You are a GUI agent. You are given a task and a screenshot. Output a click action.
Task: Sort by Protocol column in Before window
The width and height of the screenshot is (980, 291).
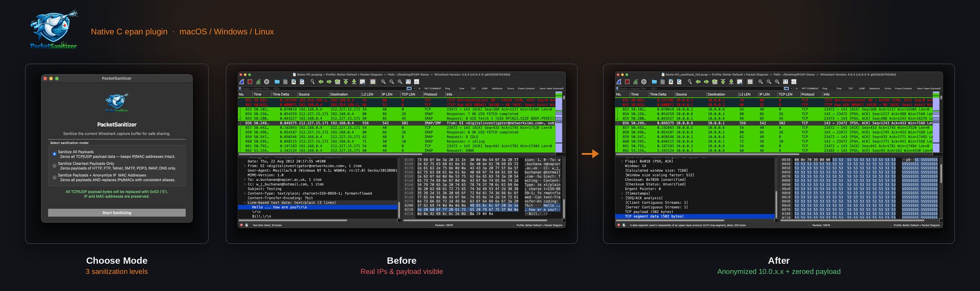434,94
